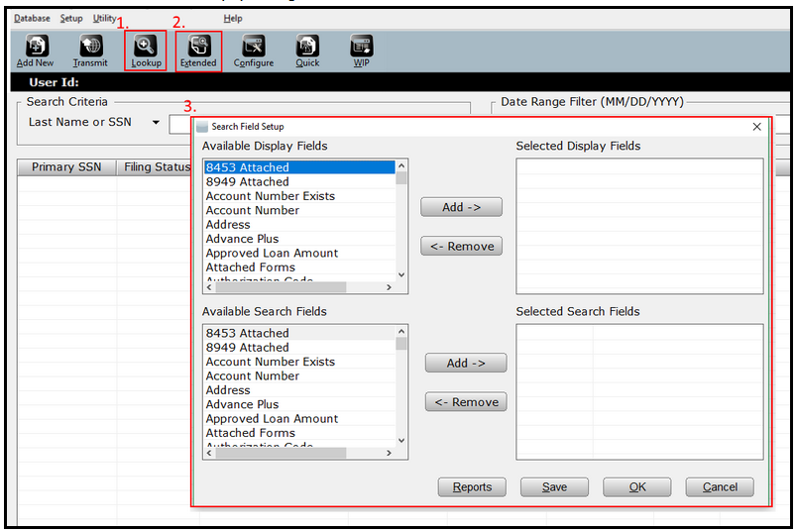The height and width of the screenshot is (532, 797).
Task: Open the Setup menu
Action: (71, 18)
